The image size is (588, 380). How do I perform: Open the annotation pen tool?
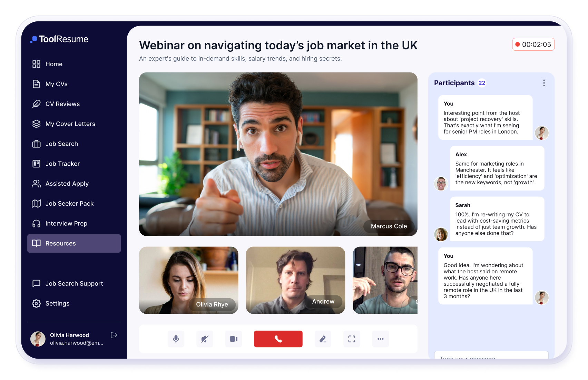tap(323, 339)
